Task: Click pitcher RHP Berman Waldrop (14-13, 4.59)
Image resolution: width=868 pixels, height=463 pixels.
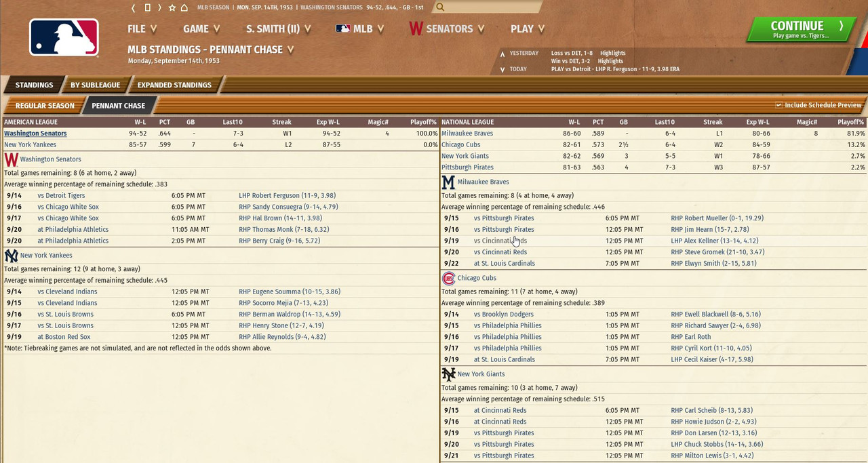Action: click(x=290, y=315)
